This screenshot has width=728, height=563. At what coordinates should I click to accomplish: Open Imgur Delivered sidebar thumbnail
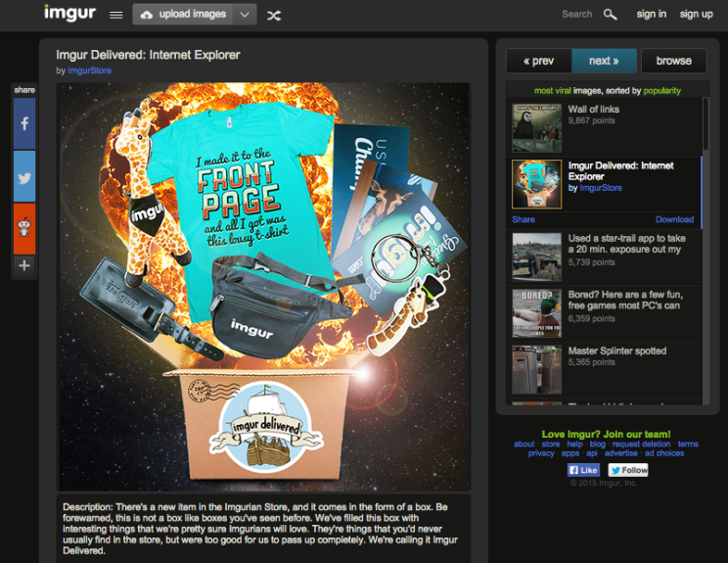[x=537, y=184]
